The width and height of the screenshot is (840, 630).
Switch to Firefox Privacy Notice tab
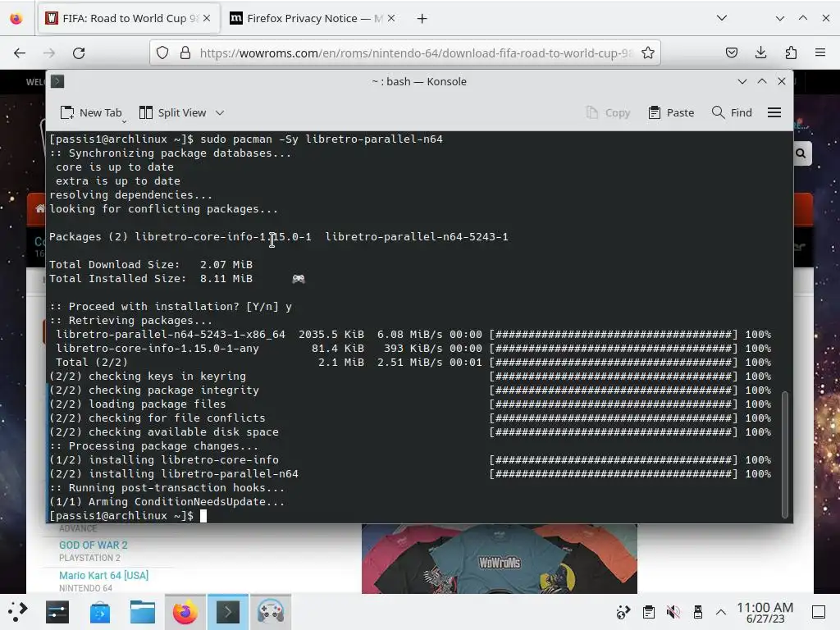tap(311, 18)
